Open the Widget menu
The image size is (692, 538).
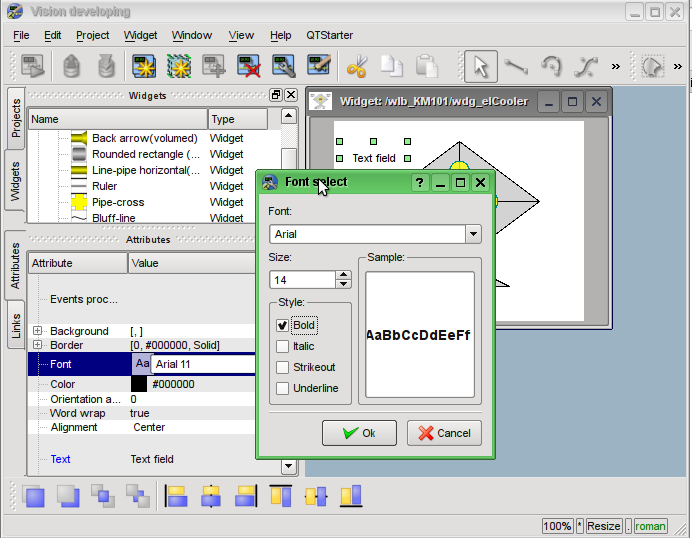coord(141,35)
